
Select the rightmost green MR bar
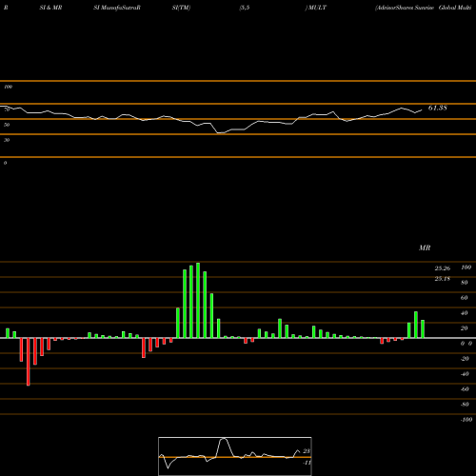tap(423, 329)
